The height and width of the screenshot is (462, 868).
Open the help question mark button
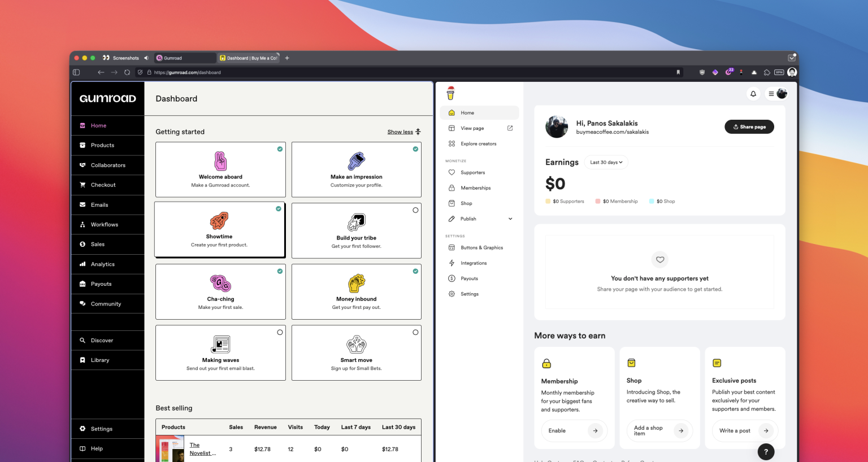(x=766, y=451)
